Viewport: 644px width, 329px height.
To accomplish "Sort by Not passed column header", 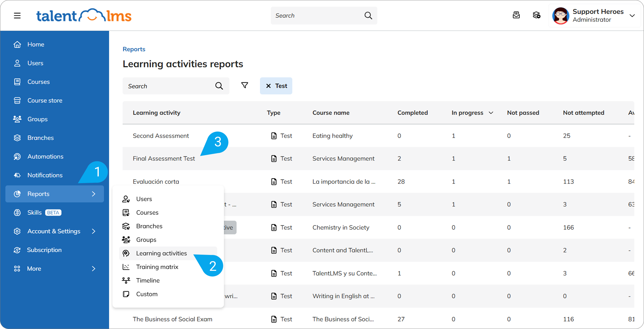I will pos(523,113).
